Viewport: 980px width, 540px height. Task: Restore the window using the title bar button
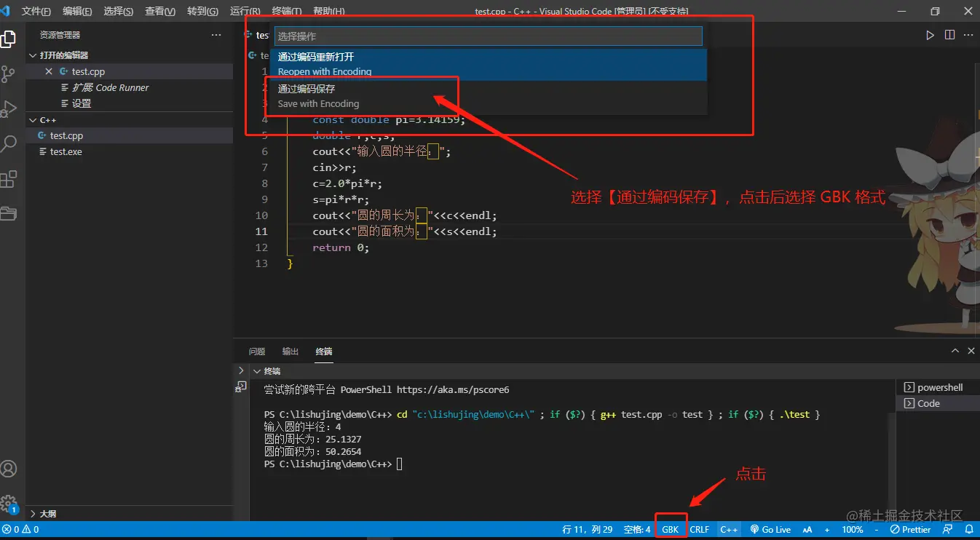click(x=935, y=11)
